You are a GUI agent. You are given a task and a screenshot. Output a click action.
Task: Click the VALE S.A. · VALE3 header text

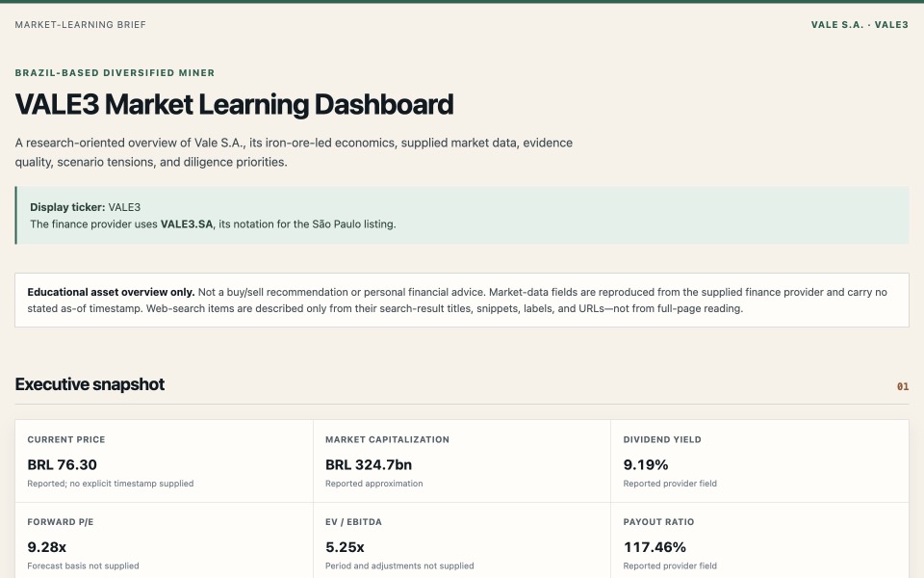tap(860, 25)
